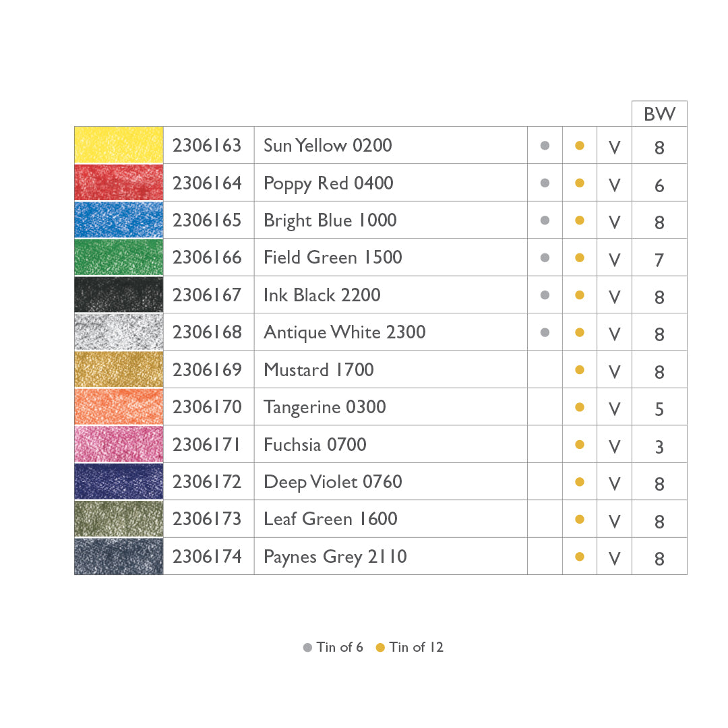Click the grey Tin of 6 legend dot
The width and height of the screenshot is (728, 728).
coord(307,648)
